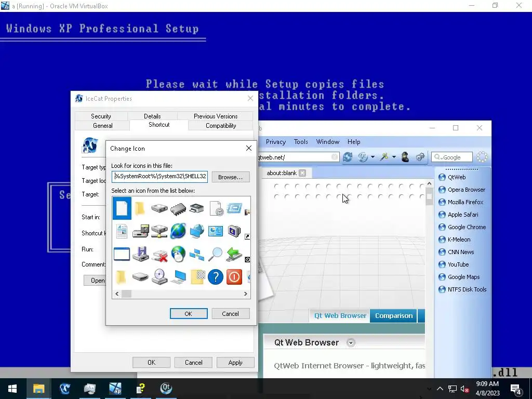Click Apply in IceCat Properties

pyautogui.click(x=235, y=363)
